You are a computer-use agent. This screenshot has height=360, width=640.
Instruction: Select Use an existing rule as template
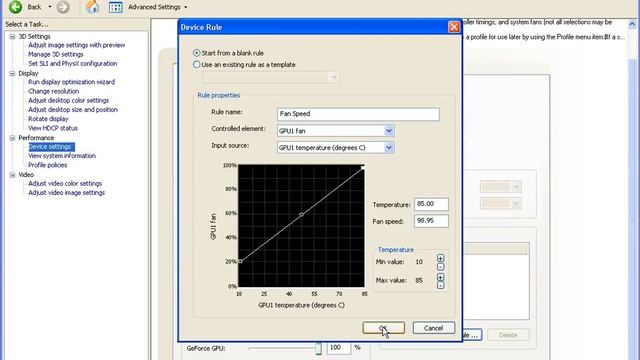tap(196, 64)
